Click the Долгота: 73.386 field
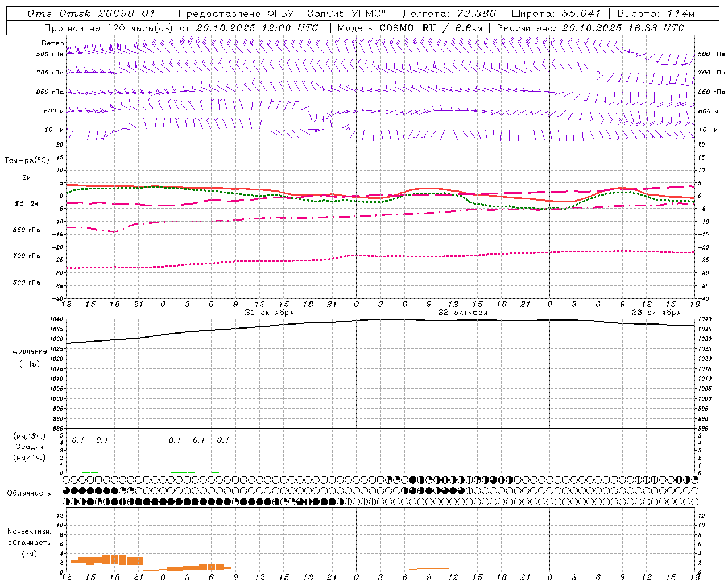This screenshot has width=728, height=582. click(x=449, y=14)
